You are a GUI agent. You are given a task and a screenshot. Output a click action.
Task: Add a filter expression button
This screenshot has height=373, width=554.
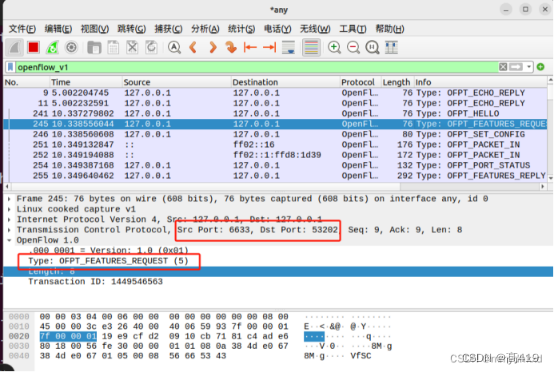(x=541, y=67)
